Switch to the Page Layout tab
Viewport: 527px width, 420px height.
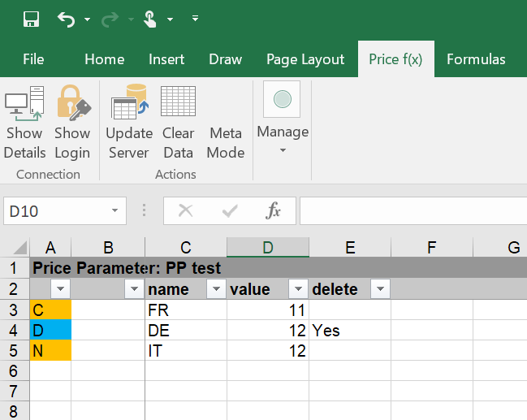click(305, 59)
